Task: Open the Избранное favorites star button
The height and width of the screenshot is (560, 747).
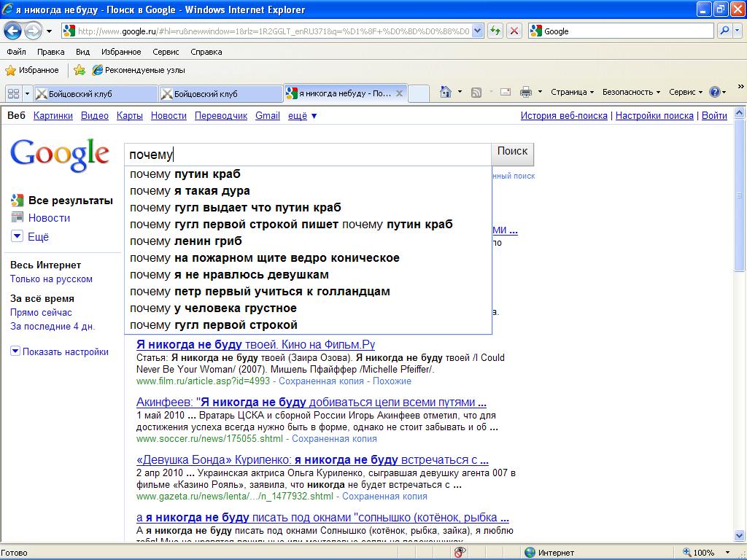Action: (x=32, y=71)
